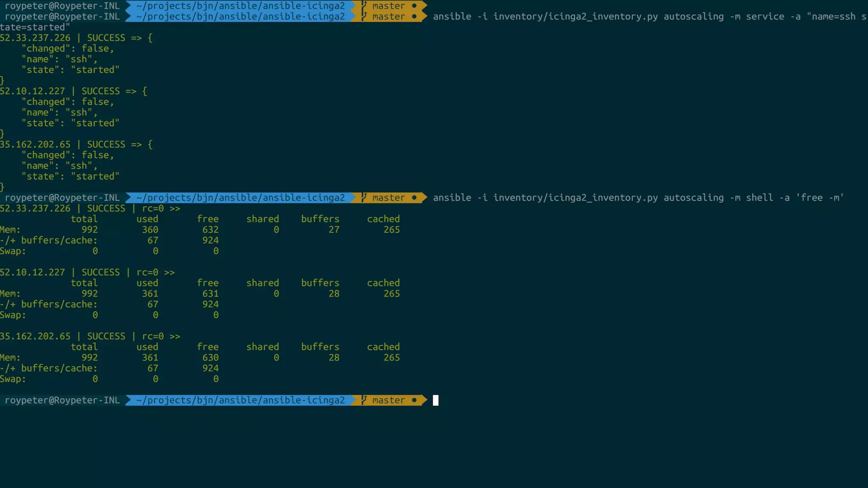This screenshot has width=868, height=488.
Task: Click the 'master' label in the bottom prompt
Action: point(388,400)
